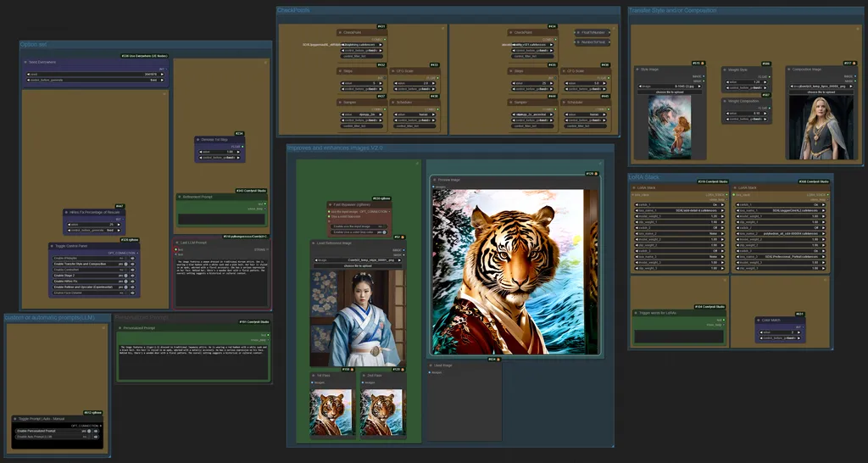Collapse the Composition Image node title dot

coord(789,70)
